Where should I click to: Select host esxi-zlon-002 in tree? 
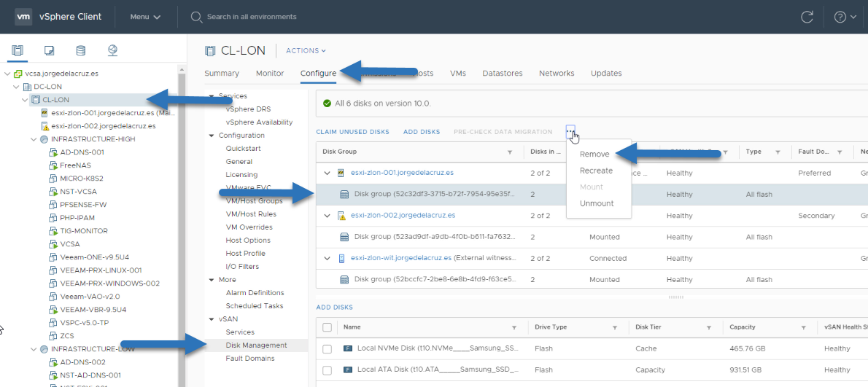coord(103,126)
